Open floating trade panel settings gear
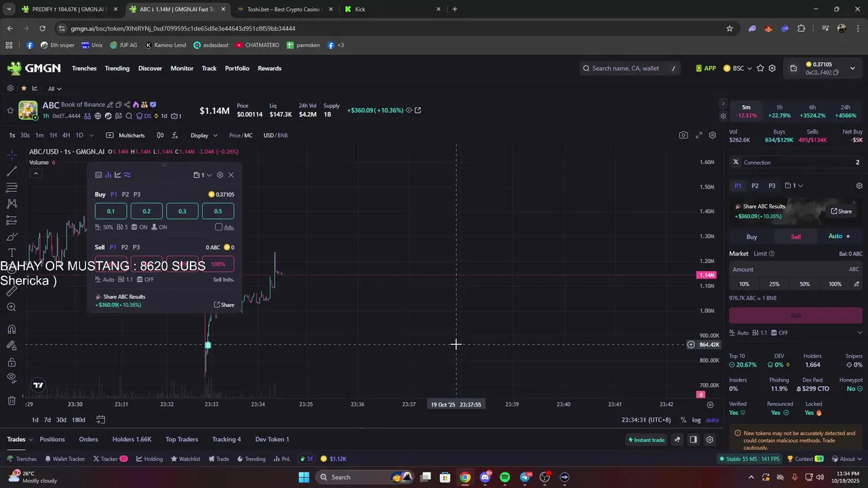 click(x=220, y=175)
